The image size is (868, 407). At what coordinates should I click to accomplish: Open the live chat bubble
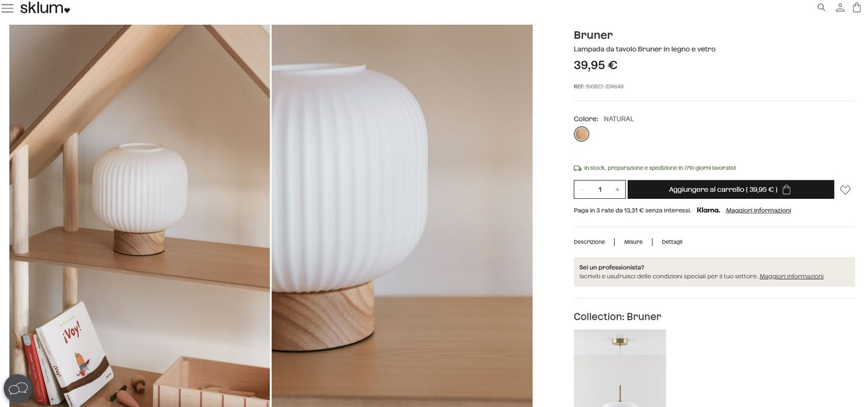coord(18,388)
